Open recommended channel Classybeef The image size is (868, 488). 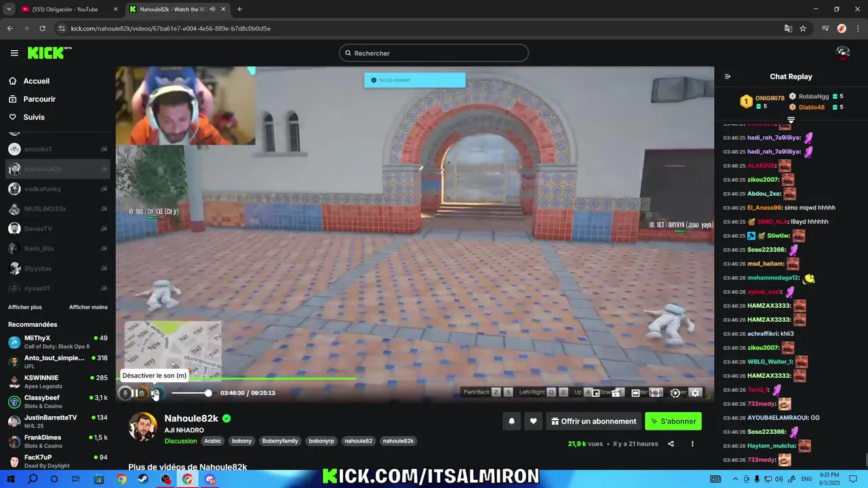point(58,401)
